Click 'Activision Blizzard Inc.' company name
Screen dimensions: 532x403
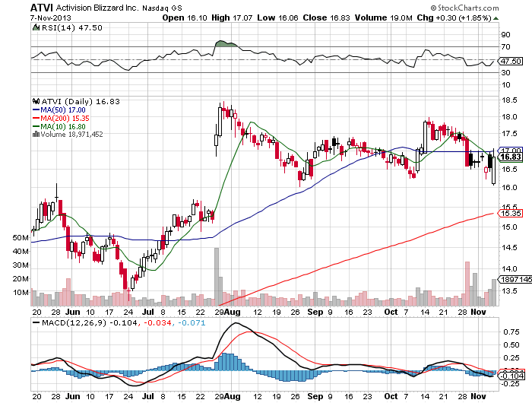97,8
